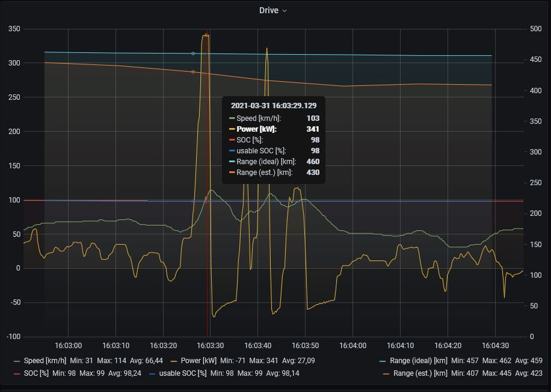Toggle Speed [km/h] series in legend
The image size is (551, 392).
coord(45,361)
